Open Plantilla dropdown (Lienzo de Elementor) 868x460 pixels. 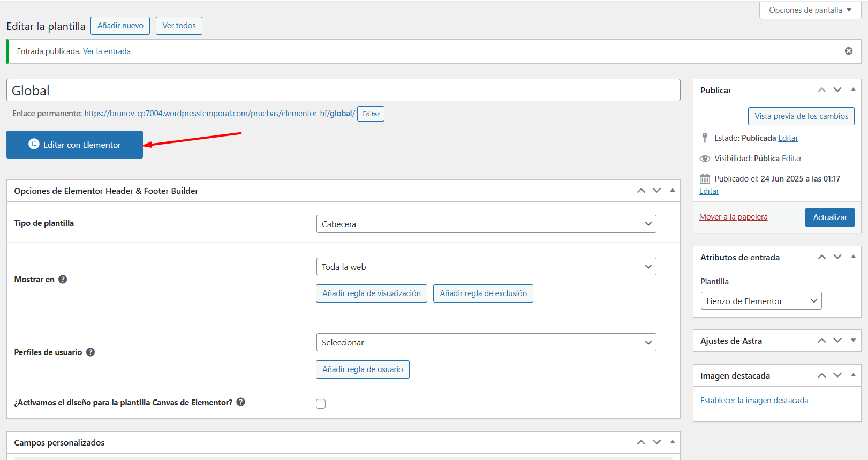(x=761, y=301)
